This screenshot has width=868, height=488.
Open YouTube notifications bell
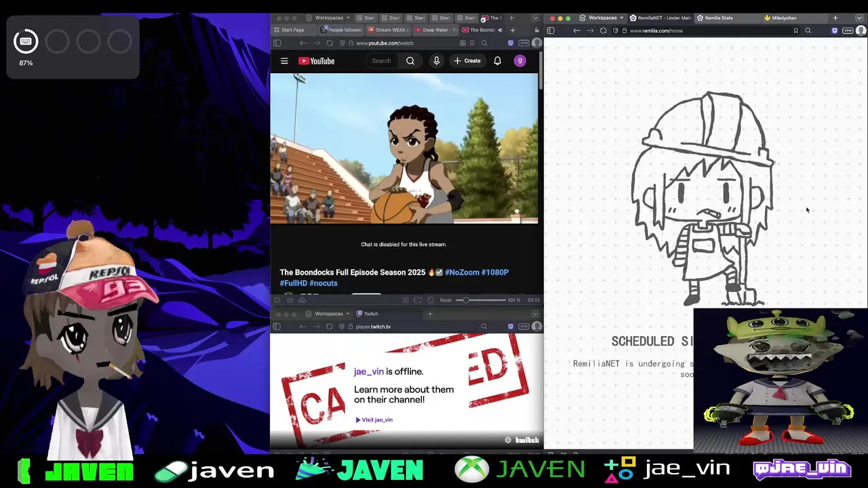(497, 61)
